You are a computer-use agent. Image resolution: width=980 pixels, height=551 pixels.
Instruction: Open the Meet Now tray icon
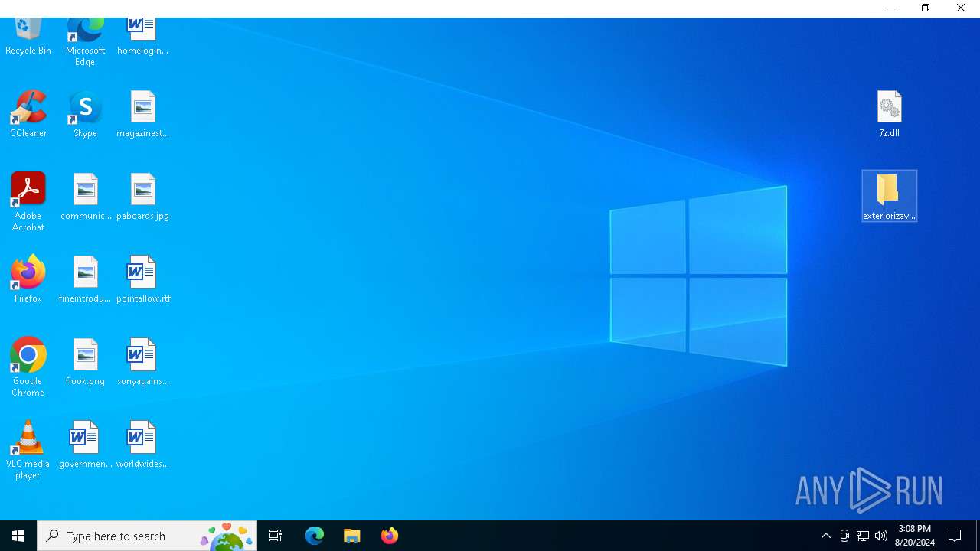pos(844,536)
